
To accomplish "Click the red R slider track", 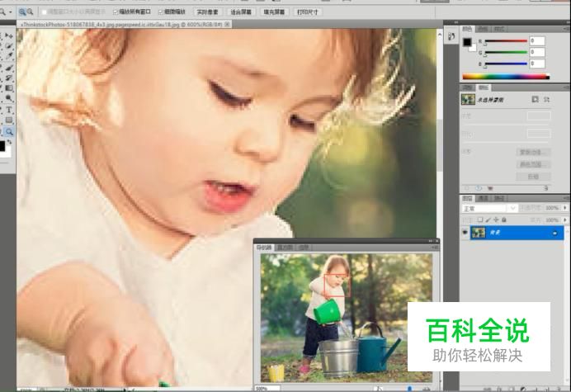I will (506, 41).
